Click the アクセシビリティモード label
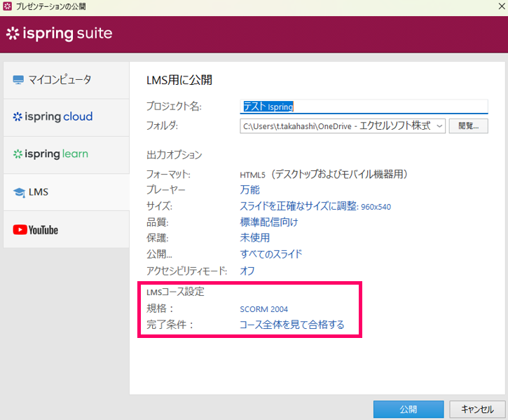This screenshot has height=420, width=508. [186, 271]
